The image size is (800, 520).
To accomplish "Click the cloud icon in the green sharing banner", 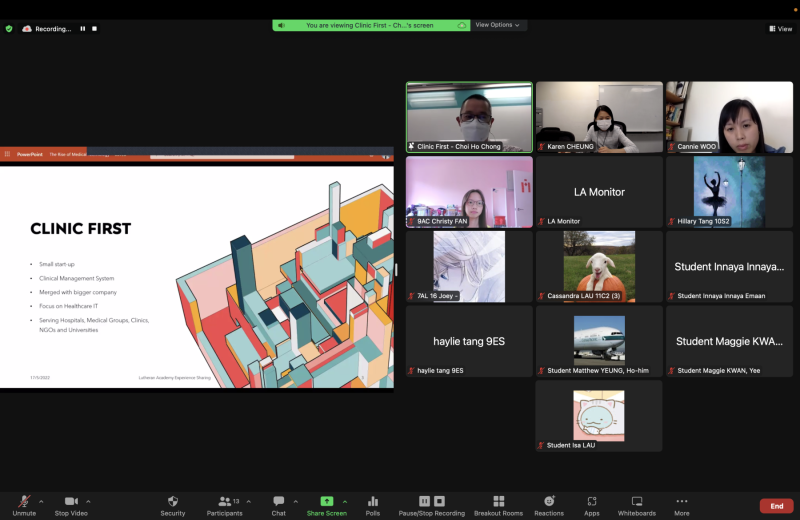I will coord(462,25).
